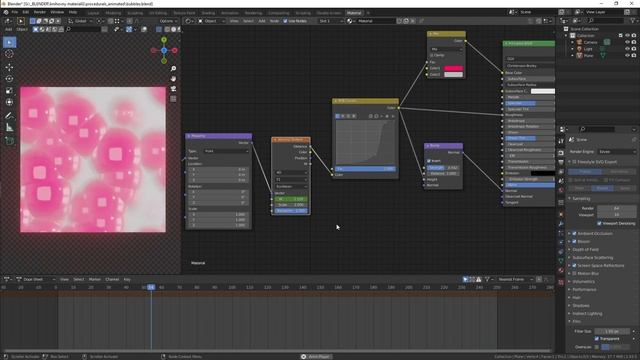Click Camera object icon in outliner
The width and height of the screenshot is (640, 360).
pos(579,42)
